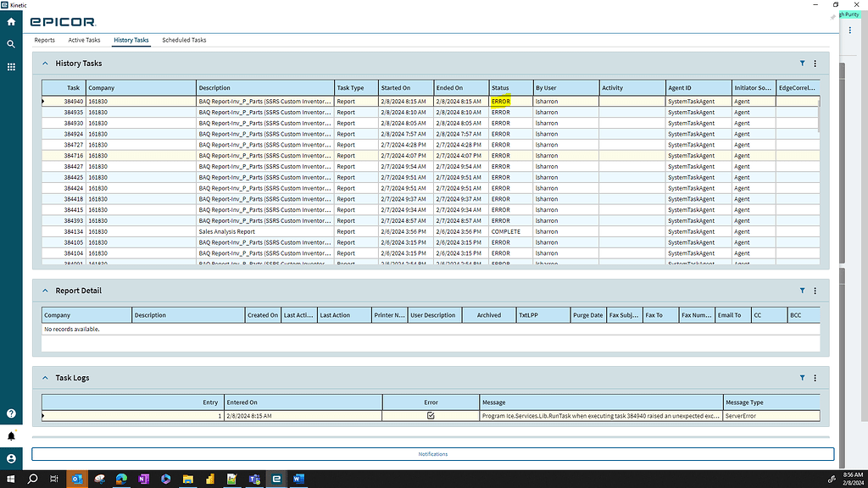868x488 pixels.
Task: Open the apps grid icon in the sidebar
Action: click(10, 66)
